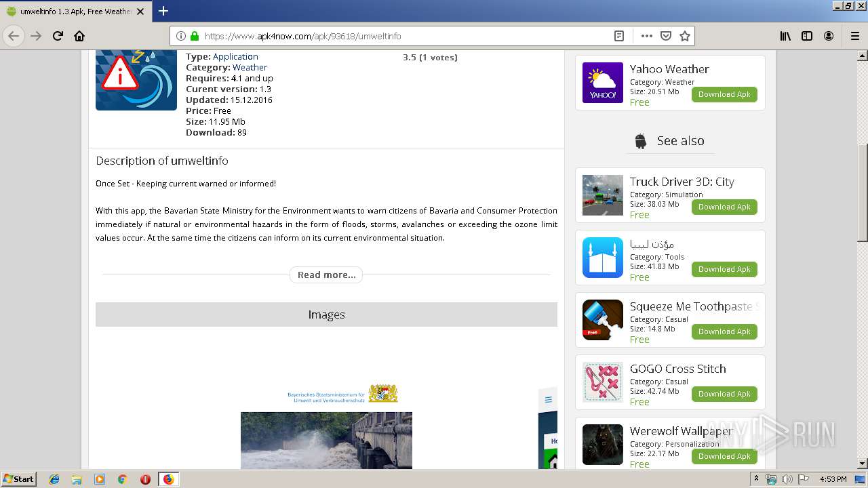Click the green secure padlock icon
Screen dimensions: 868x488
(195, 36)
